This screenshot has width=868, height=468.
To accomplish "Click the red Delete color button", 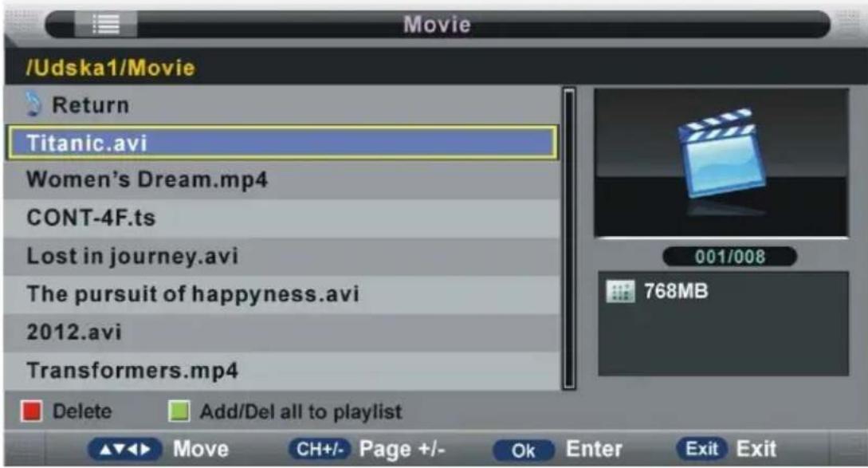I will [x=32, y=411].
